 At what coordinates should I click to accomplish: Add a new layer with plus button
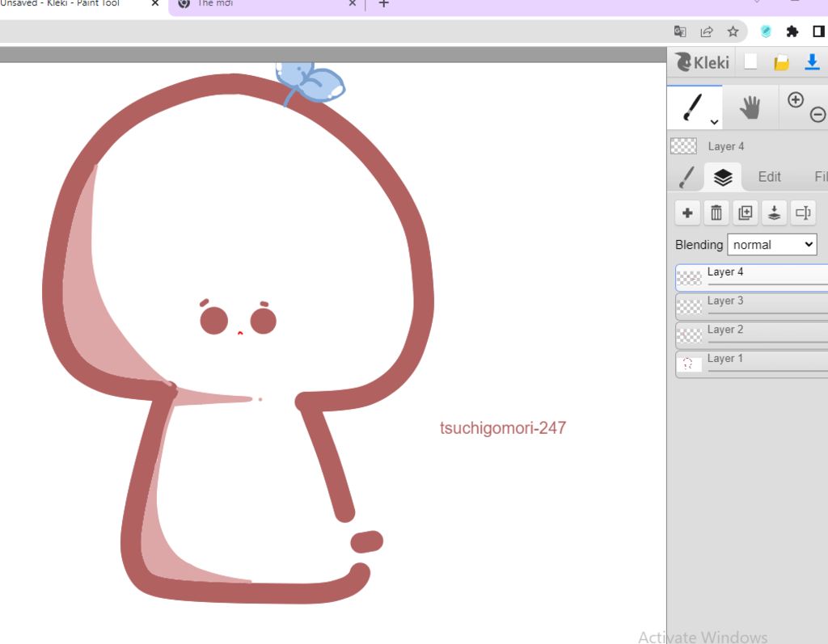687,213
